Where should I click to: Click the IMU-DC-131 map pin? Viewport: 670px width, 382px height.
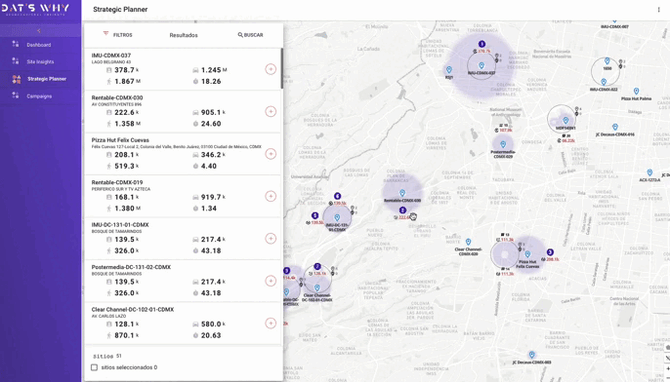tap(337, 218)
